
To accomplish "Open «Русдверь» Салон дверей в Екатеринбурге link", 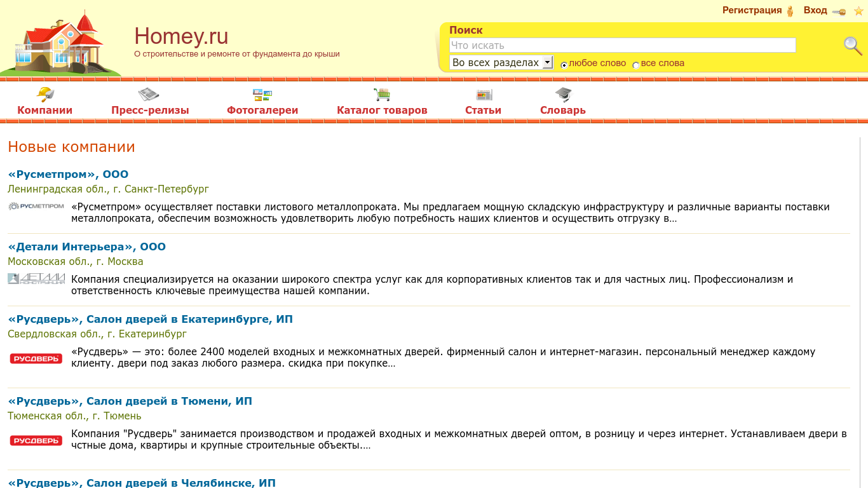I will (150, 319).
